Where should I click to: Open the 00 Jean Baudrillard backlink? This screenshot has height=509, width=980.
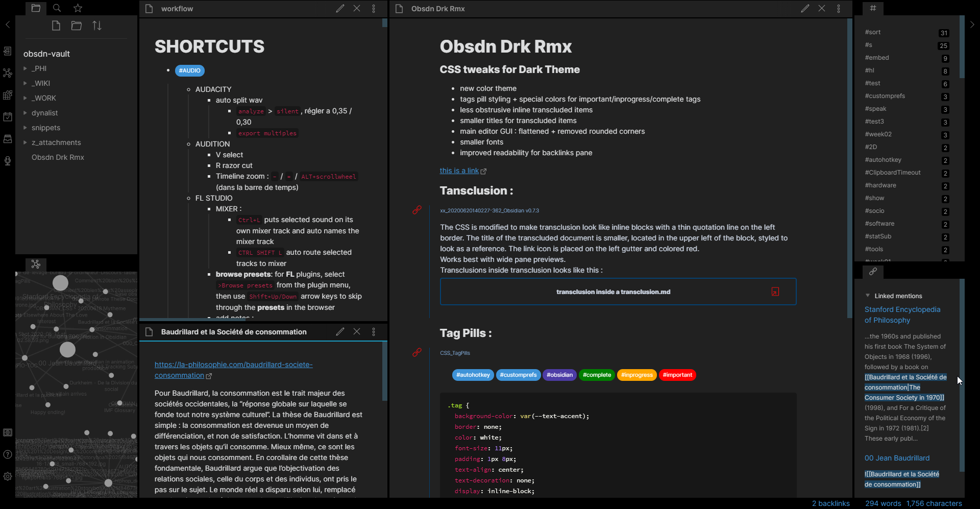click(x=897, y=458)
